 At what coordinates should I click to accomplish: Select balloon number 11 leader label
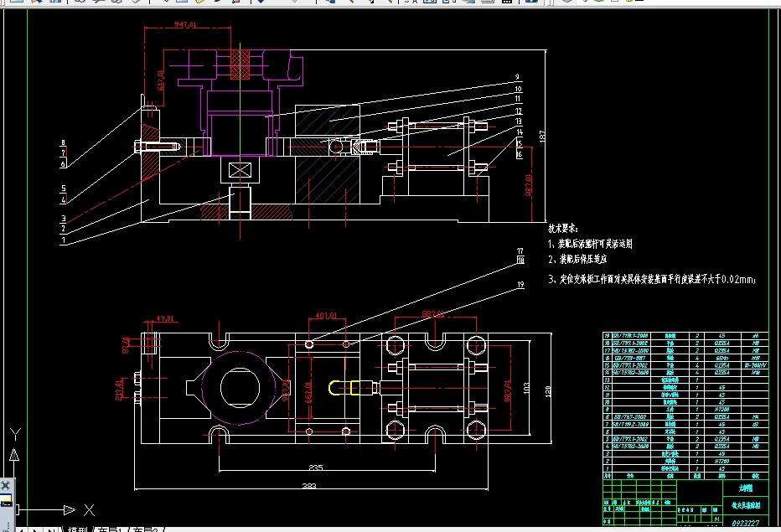518,99
